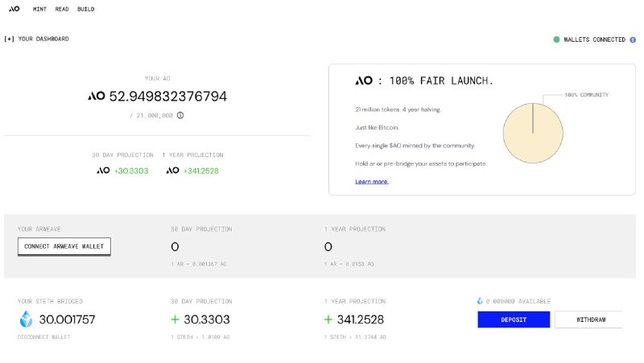The image size is (644, 363).
Task: Open info icon next to 21,000,000 supply
Action: tap(180, 115)
